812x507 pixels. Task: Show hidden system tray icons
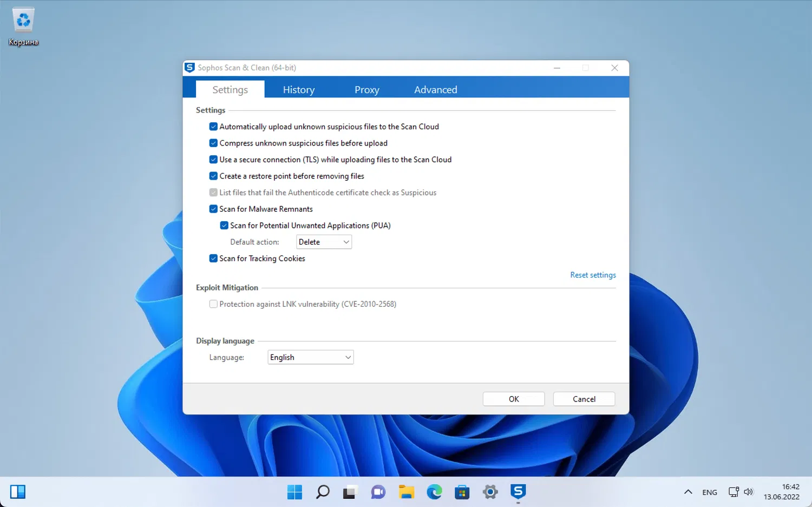tap(688, 492)
